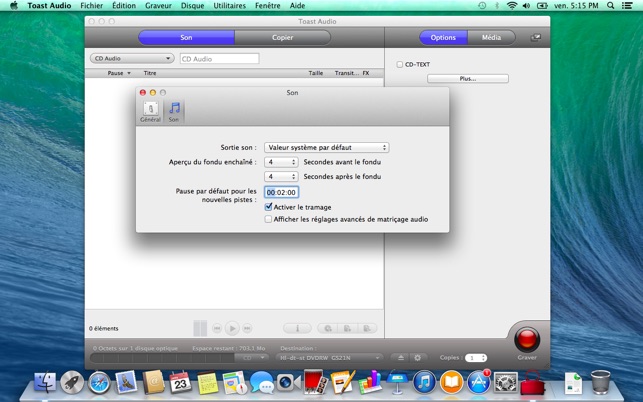The height and width of the screenshot is (402, 643).
Task: Click the rightmost remove-file icon button
Action: tap(367, 328)
